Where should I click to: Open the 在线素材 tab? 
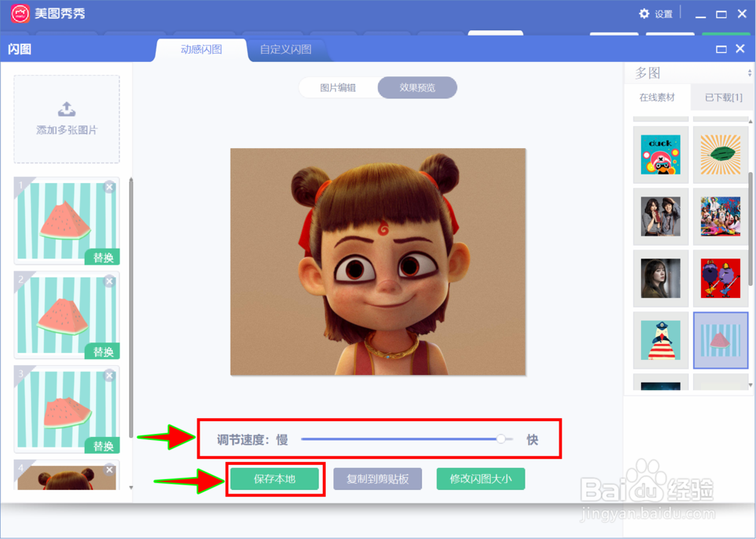657,98
